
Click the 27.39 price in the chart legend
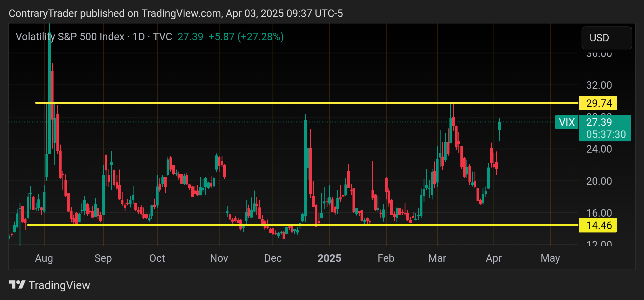pyautogui.click(x=190, y=37)
